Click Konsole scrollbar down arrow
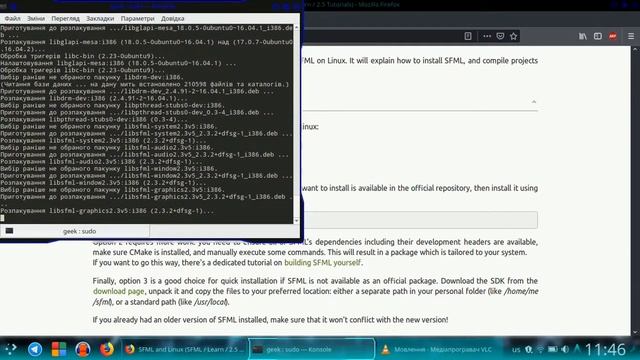 [296, 220]
